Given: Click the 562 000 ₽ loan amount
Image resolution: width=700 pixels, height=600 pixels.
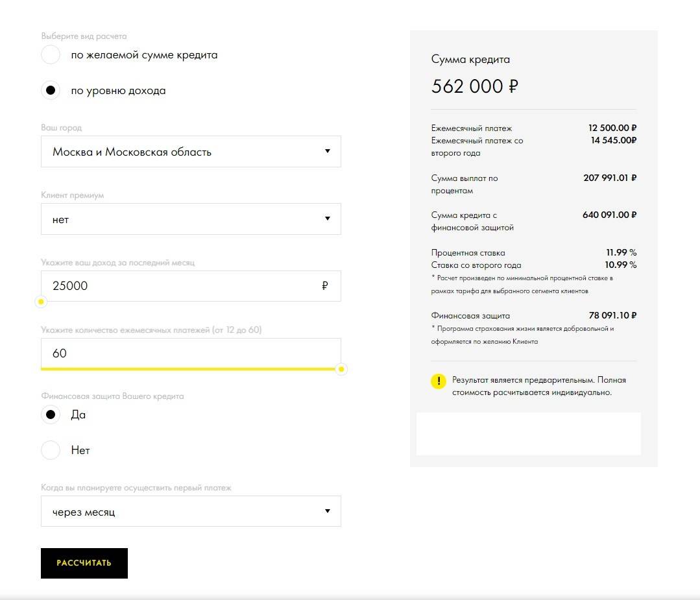Looking at the screenshot, I should tap(474, 86).
